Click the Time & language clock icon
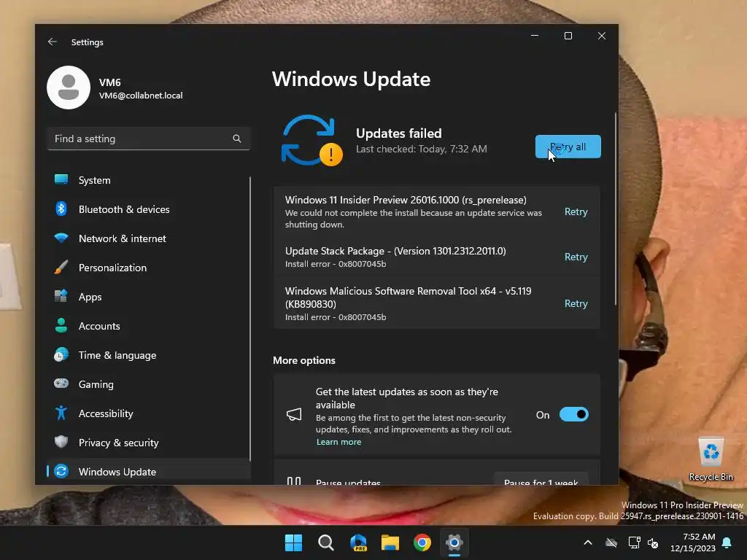The image size is (747, 560). click(x=61, y=355)
